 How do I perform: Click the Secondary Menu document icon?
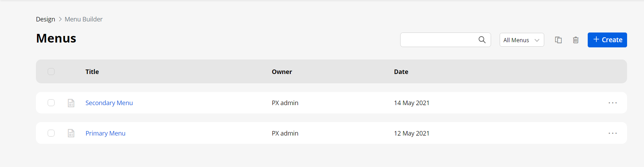(71, 103)
